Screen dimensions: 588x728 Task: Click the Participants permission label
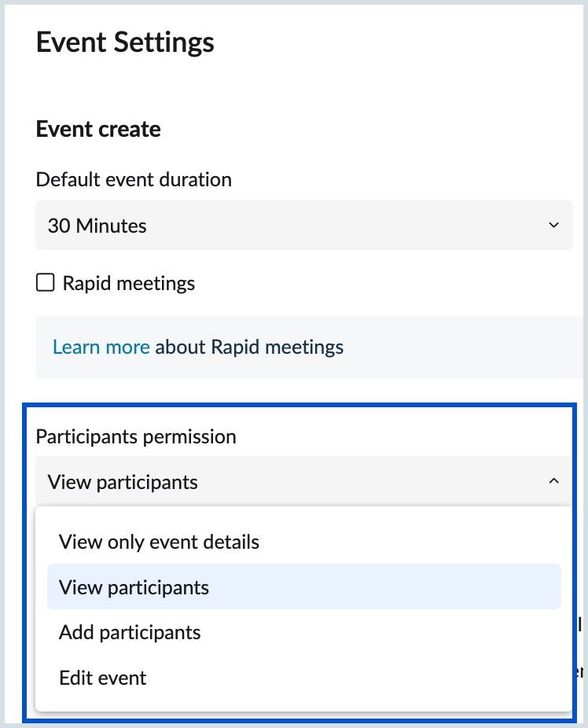[136, 436]
